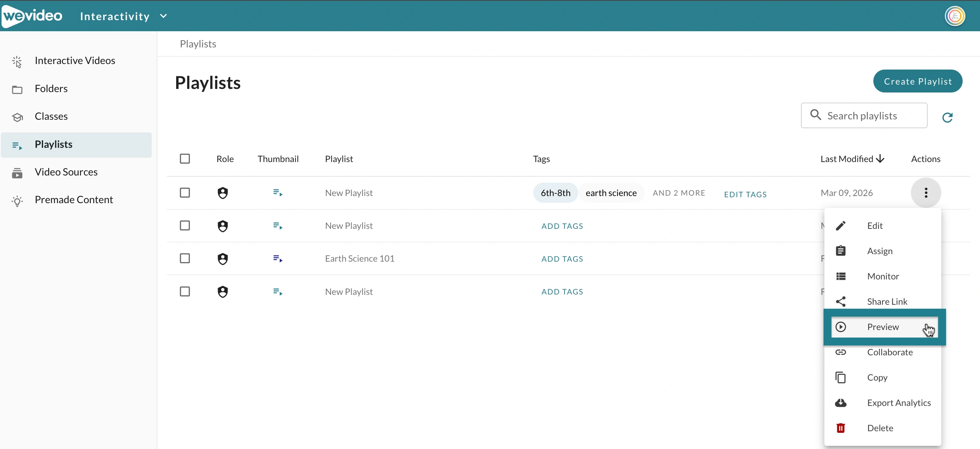Click the three-dot actions menu button
The width and height of the screenshot is (980, 449).
click(926, 193)
